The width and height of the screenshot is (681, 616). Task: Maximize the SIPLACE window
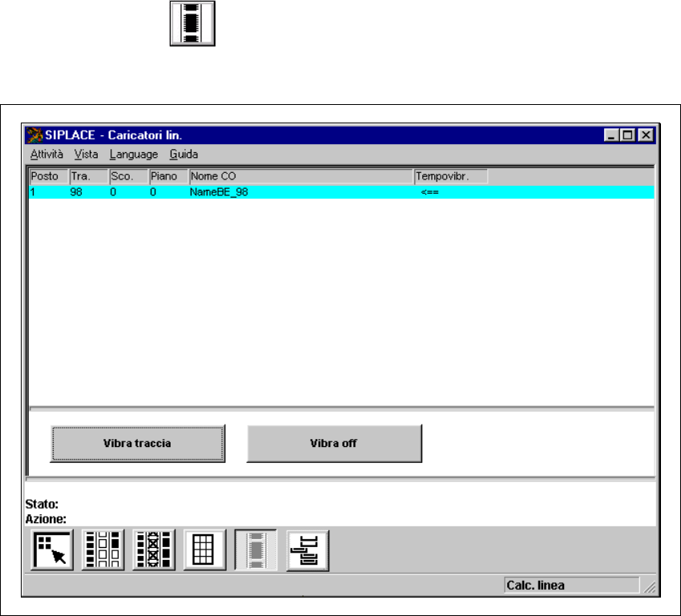[627, 135]
